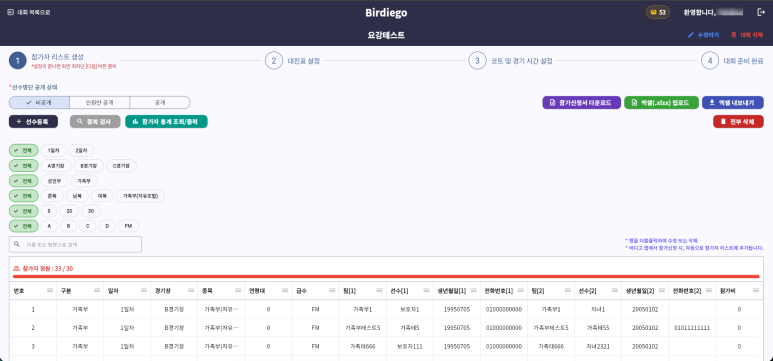Click the red 전부 삭제 button
This screenshot has height=361, width=773.
tap(738, 122)
